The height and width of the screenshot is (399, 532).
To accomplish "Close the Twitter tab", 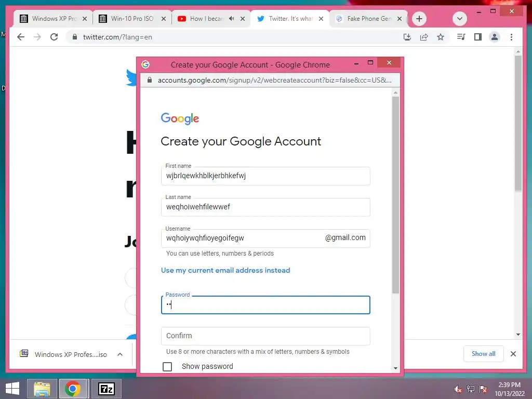I will click(x=321, y=19).
